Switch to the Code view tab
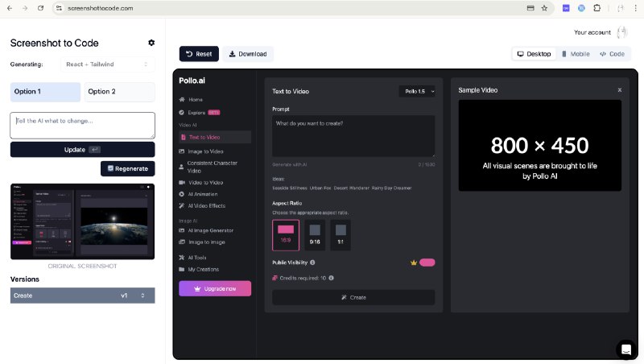The width and height of the screenshot is (644, 364). pos(612,54)
